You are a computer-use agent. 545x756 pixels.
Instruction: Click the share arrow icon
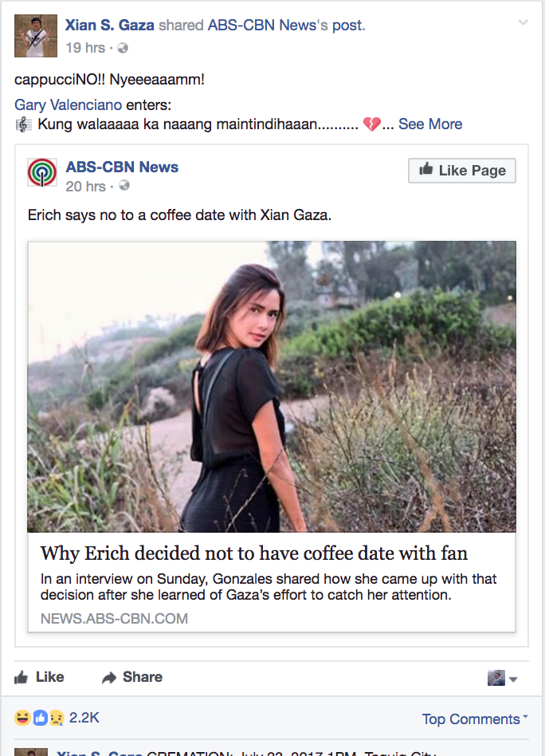click(109, 677)
